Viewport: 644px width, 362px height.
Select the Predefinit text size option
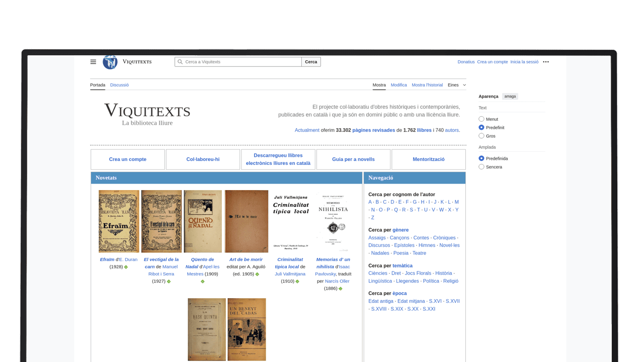pyautogui.click(x=481, y=128)
